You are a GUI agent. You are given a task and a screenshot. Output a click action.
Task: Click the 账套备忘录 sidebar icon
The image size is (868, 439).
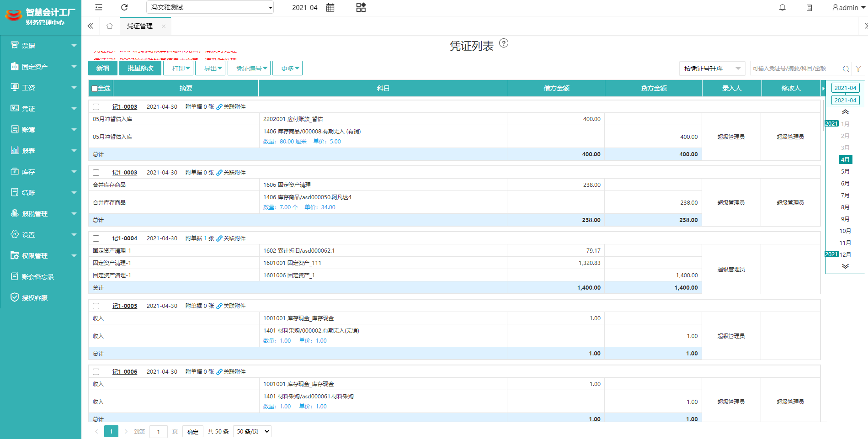click(15, 276)
